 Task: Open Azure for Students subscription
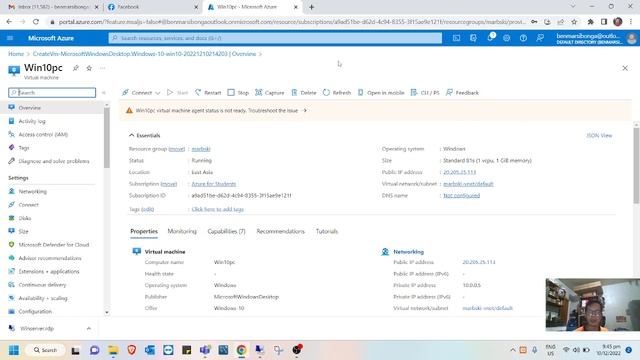coord(213,184)
